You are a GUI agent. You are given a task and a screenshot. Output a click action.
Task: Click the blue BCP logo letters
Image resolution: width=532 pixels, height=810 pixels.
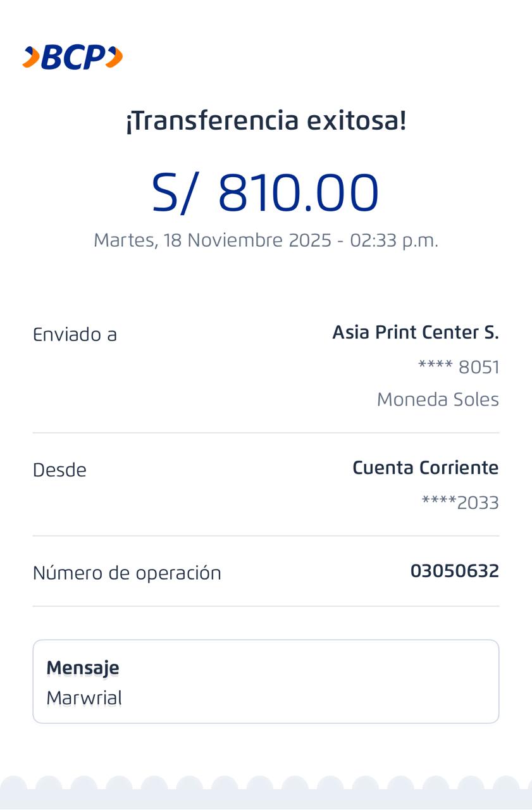(73, 58)
